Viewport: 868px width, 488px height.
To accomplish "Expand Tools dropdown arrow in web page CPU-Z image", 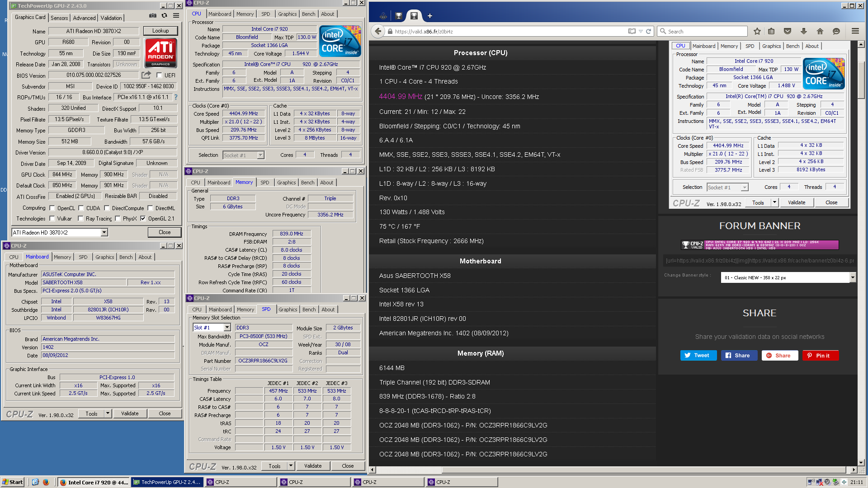I will point(774,202).
